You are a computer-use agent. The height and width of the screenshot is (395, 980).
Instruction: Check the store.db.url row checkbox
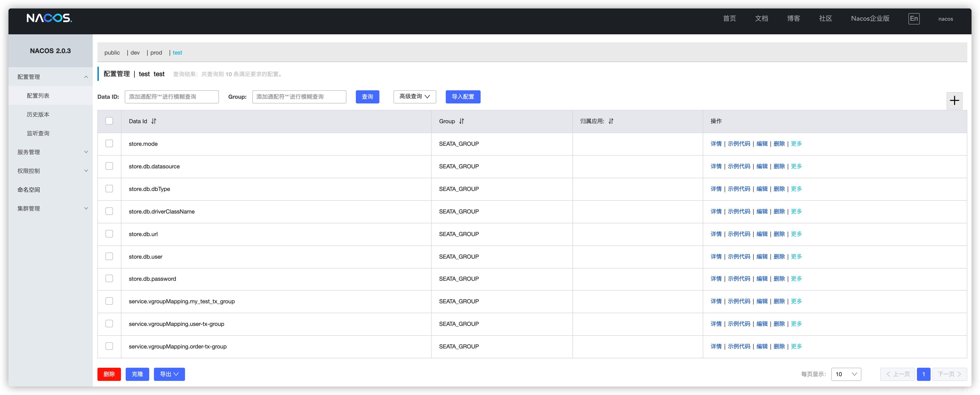109,233
